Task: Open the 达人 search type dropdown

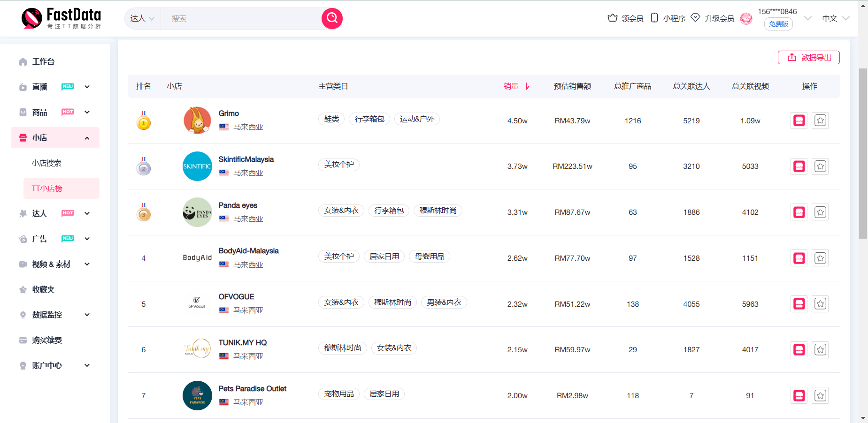Action: 142,18
